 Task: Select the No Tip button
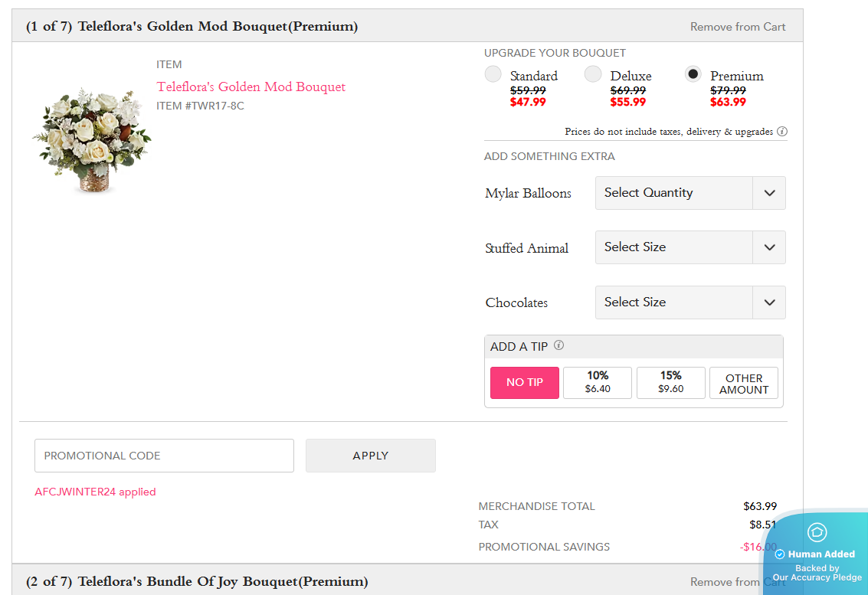pyautogui.click(x=525, y=382)
